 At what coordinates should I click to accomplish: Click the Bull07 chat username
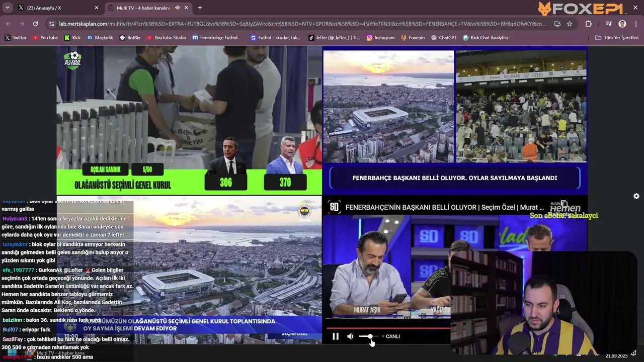coord(10,329)
